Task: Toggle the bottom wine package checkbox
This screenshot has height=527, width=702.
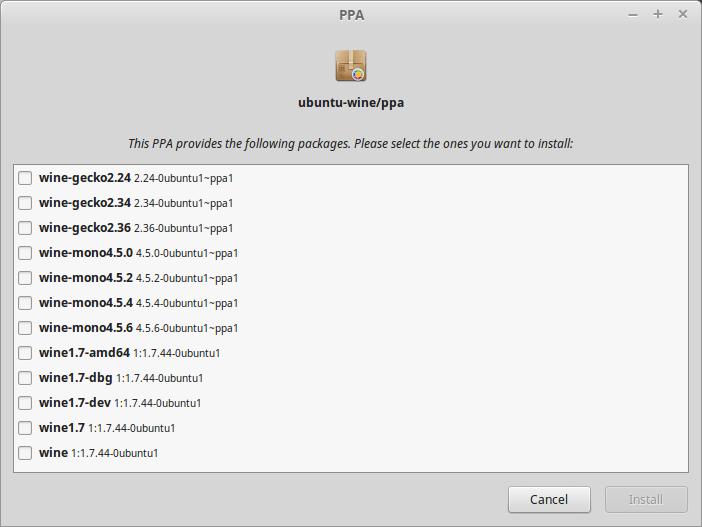Action: click(x=25, y=453)
